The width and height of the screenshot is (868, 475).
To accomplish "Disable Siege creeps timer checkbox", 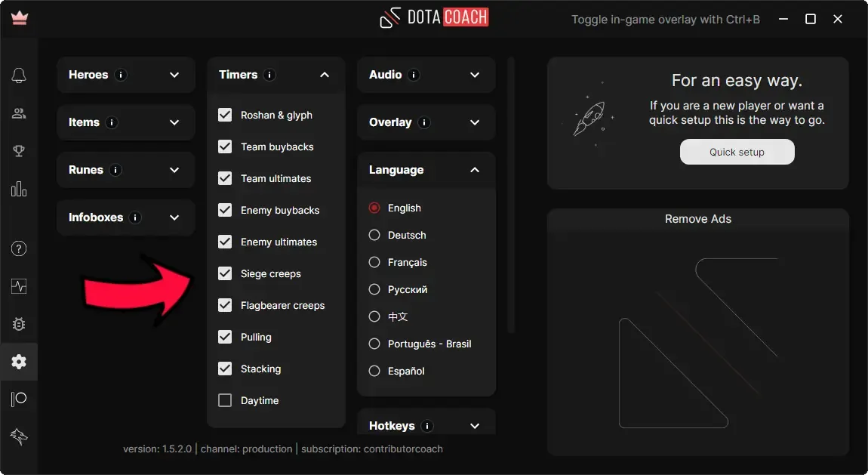I will [225, 273].
